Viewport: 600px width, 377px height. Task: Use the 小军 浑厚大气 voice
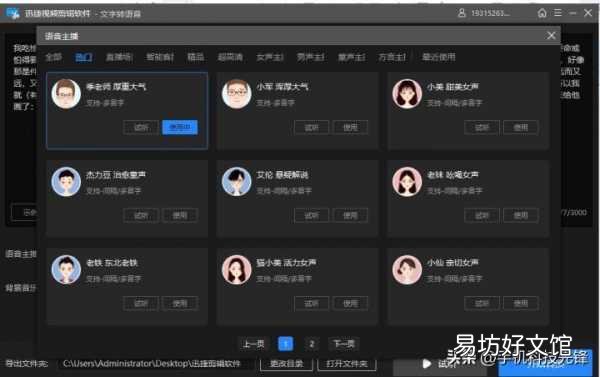click(x=350, y=127)
